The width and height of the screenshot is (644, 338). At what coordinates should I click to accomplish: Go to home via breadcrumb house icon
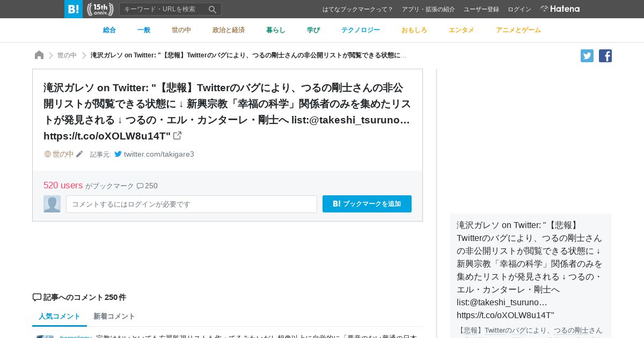39,55
